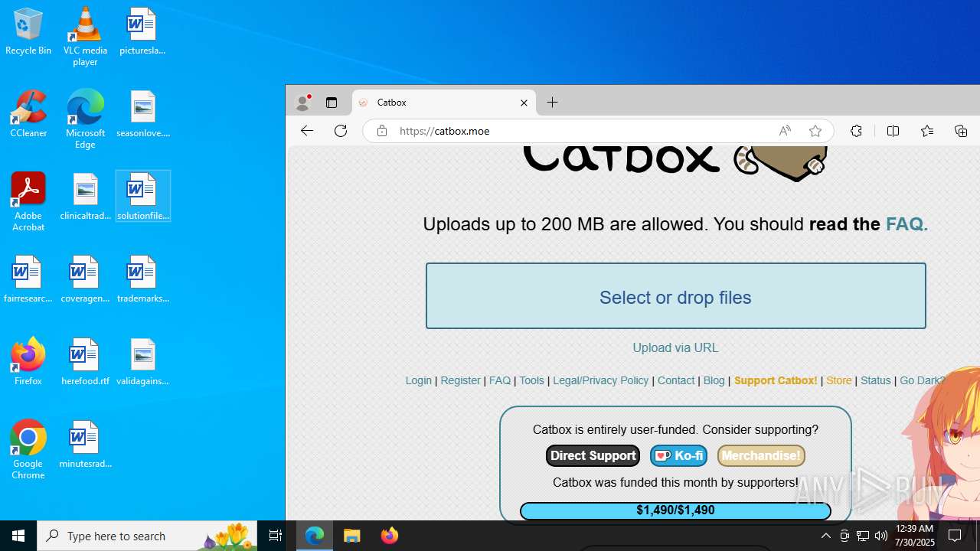This screenshot has width=980, height=551.
Task: Open Task View on taskbar
Action: [276, 536]
